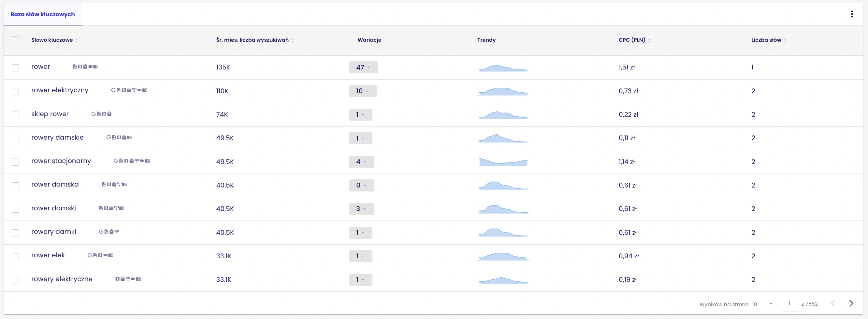Open the 0 variations dropdown for rower damska
This screenshot has width=868, height=319.
click(x=362, y=185)
